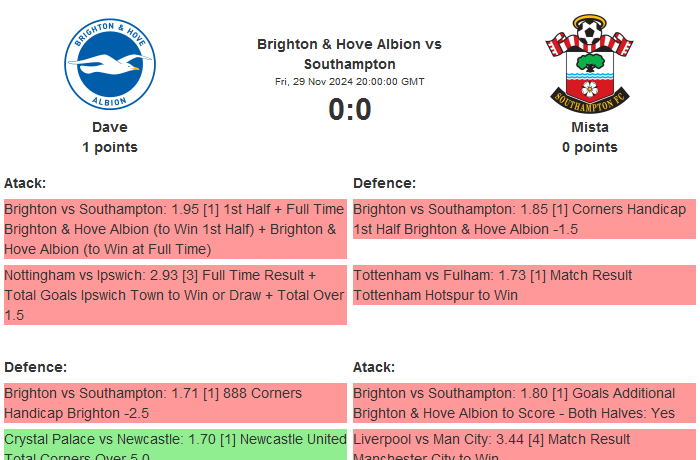Screen dimensions: 700x460
Task: Open the Corners Handicap 1st Half bet
Action: [524, 219]
